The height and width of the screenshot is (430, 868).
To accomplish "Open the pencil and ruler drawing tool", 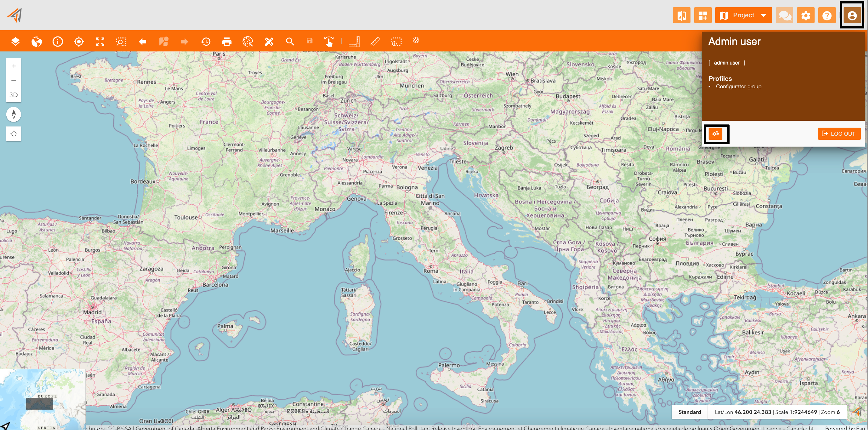I will tap(269, 41).
